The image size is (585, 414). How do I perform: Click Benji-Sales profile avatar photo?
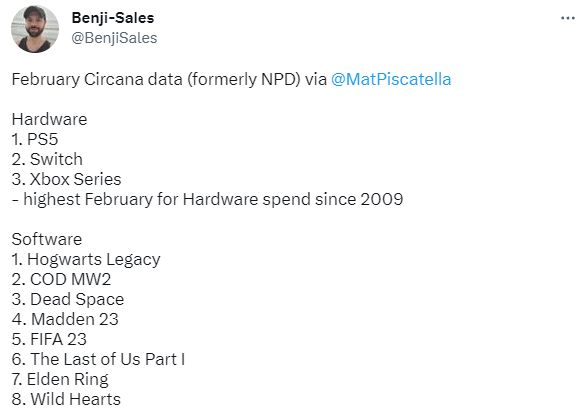35,29
